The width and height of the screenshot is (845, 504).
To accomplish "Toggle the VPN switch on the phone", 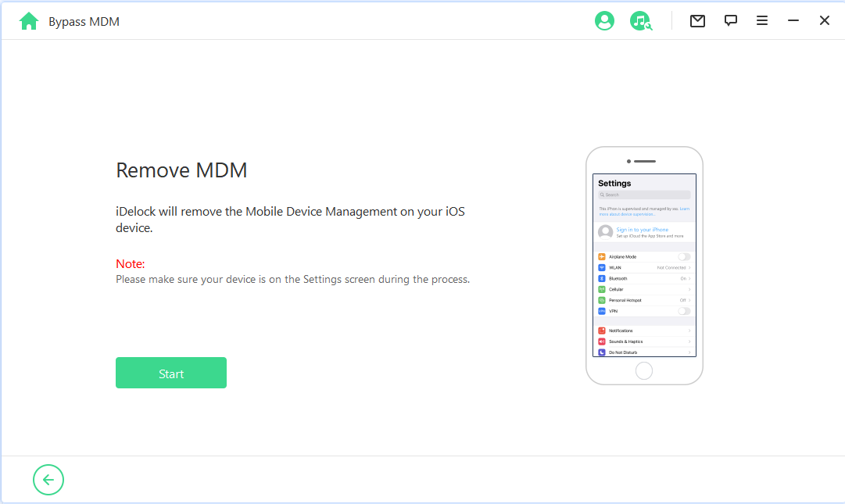I will pyautogui.click(x=684, y=311).
